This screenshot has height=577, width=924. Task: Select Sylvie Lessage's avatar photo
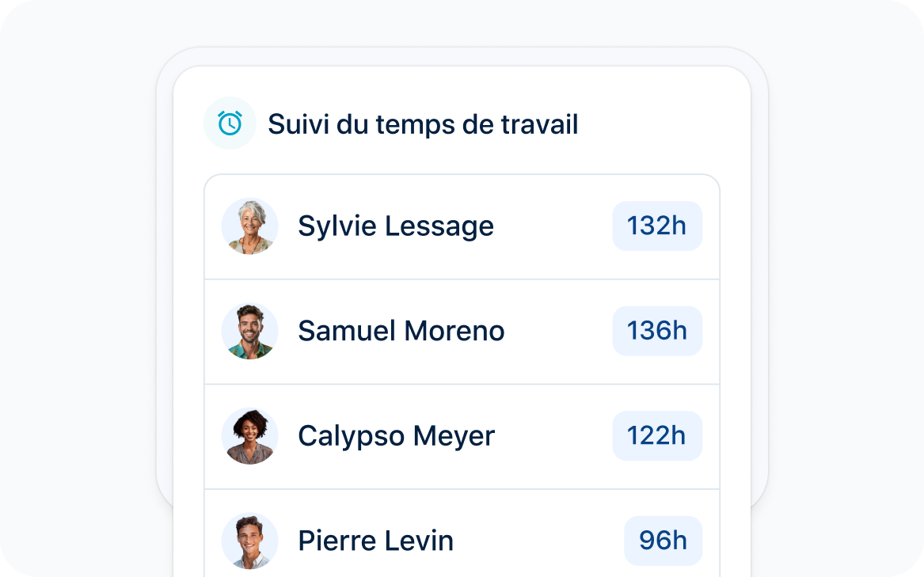click(250, 226)
